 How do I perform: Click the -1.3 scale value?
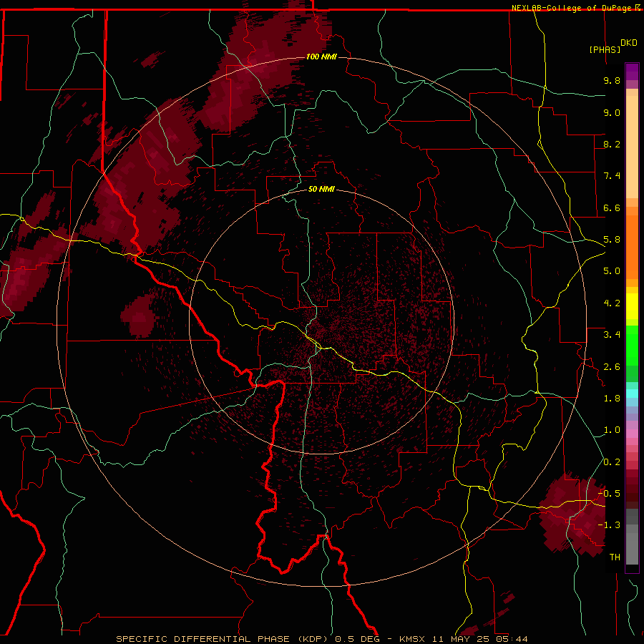coord(609,525)
